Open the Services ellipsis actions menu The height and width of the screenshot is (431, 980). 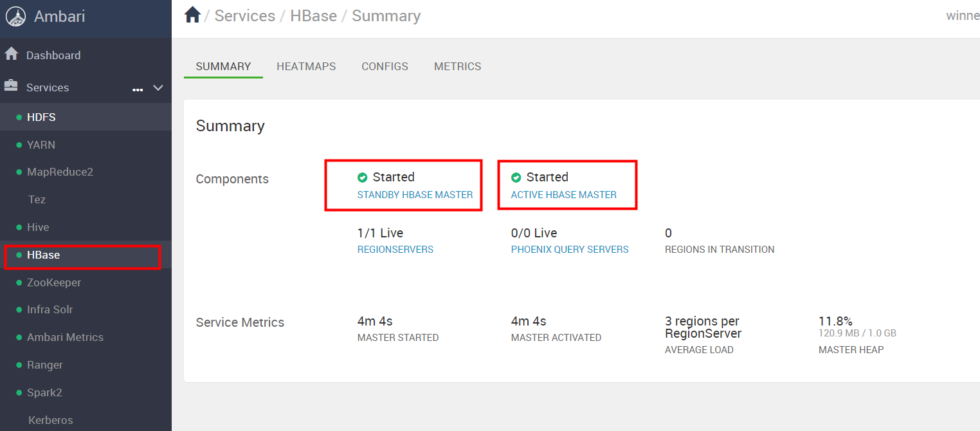click(138, 89)
